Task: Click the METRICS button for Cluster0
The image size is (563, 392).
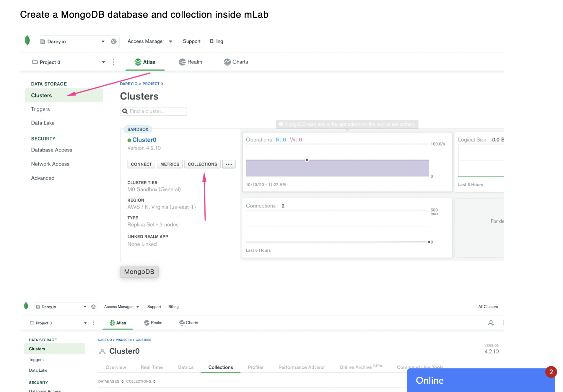Action: 170,164
